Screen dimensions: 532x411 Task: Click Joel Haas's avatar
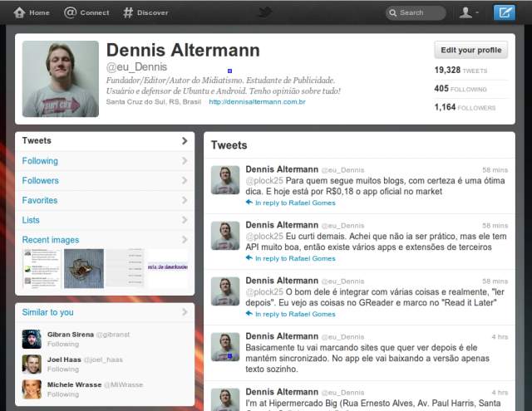tap(32, 364)
